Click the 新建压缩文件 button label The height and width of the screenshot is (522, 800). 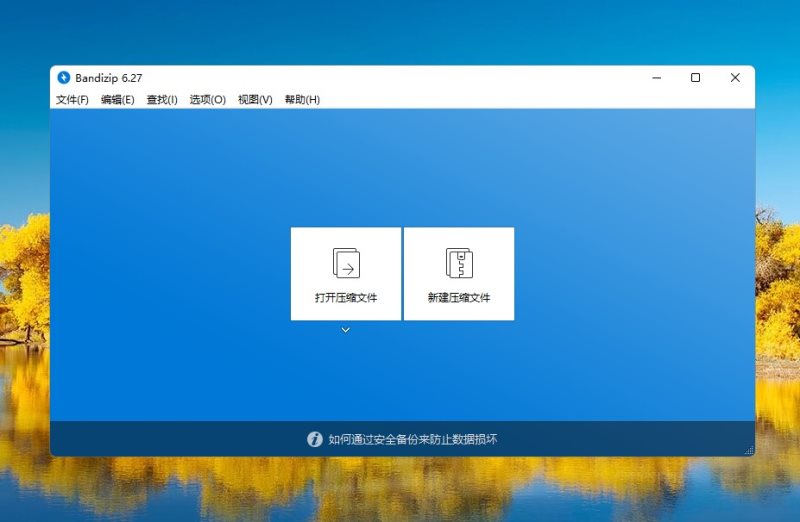pyautogui.click(x=459, y=298)
